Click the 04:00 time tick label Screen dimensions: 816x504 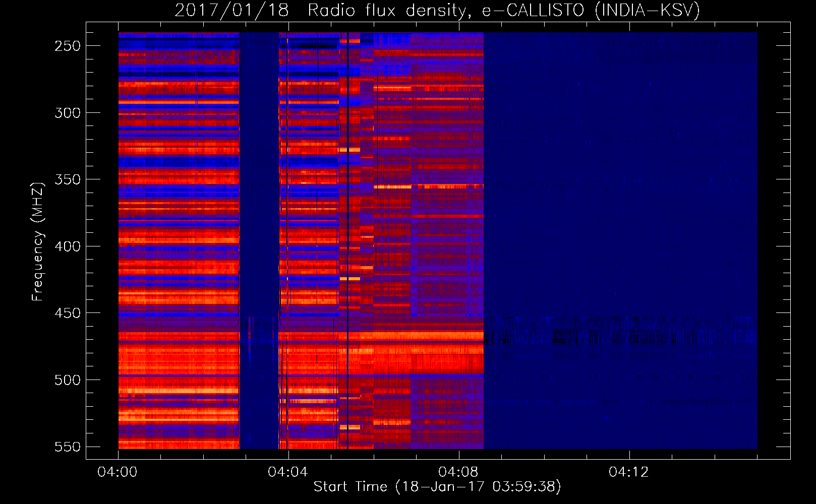118,472
